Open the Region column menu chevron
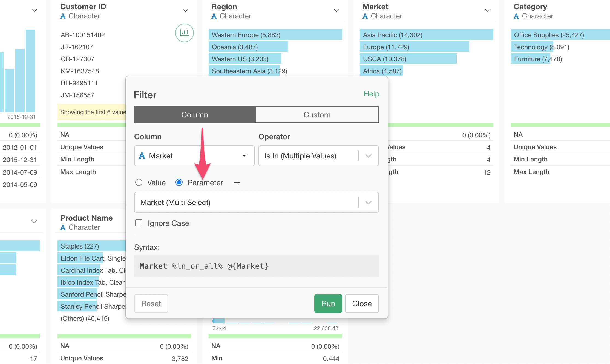 click(x=336, y=10)
